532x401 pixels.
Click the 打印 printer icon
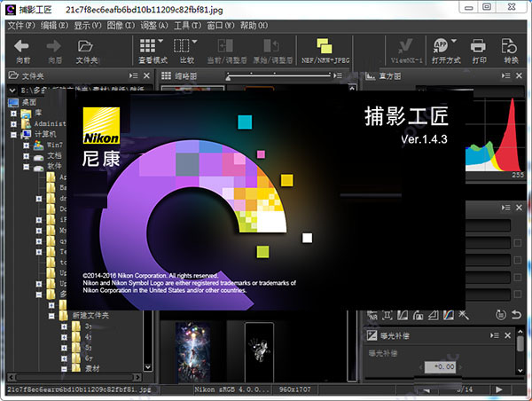point(478,46)
